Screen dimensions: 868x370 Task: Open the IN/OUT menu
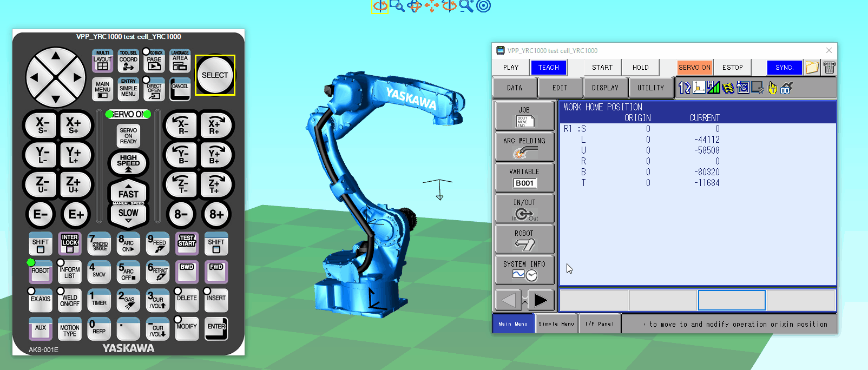[524, 208]
